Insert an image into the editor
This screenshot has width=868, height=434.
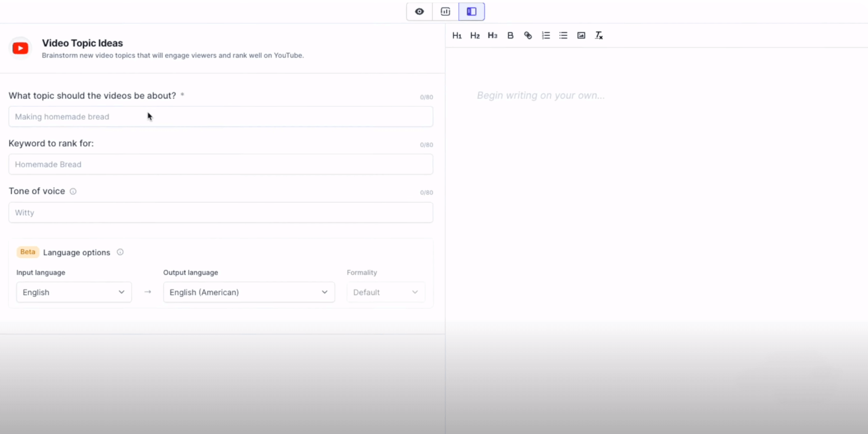tap(581, 36)
